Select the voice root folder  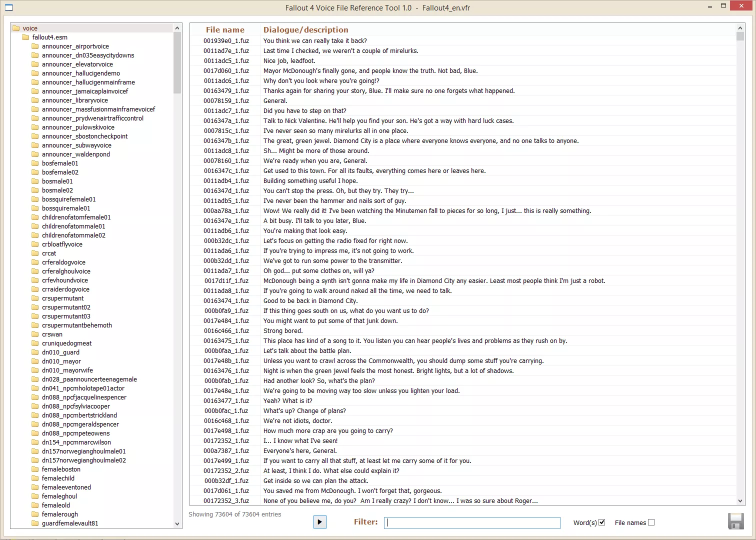point(30,28)
